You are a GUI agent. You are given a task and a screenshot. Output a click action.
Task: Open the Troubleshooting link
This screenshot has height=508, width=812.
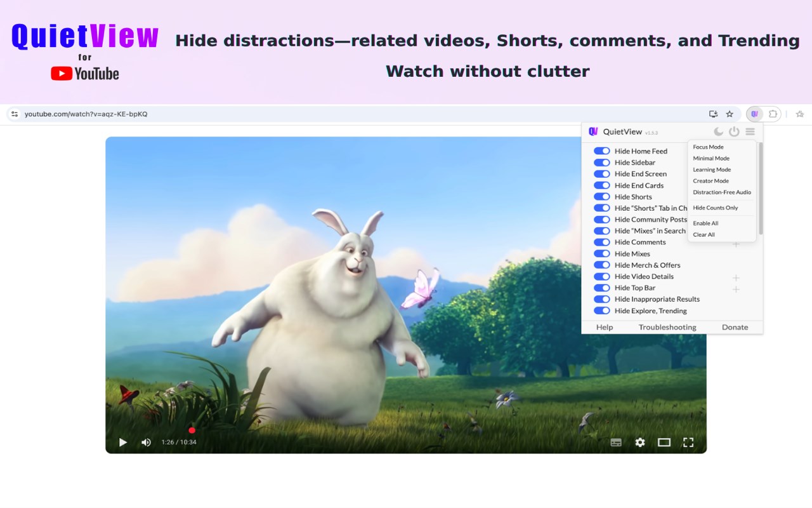pyautogui.click(x=667, y=327)
